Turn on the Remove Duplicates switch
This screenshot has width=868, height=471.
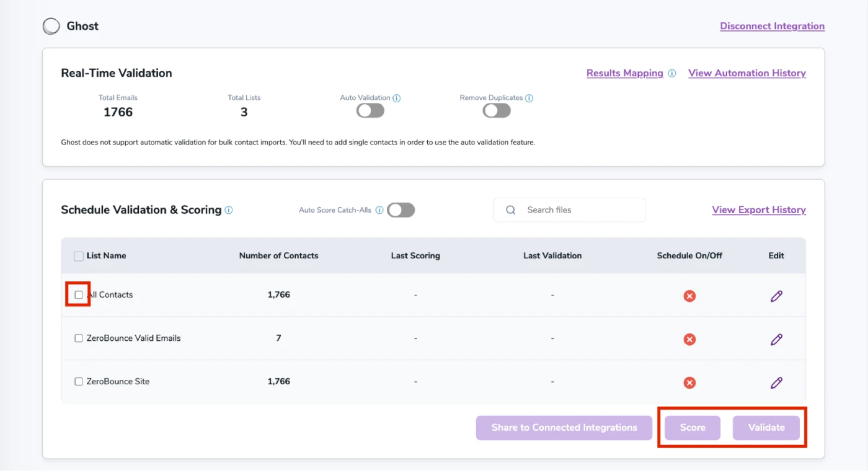pos(496,110)
